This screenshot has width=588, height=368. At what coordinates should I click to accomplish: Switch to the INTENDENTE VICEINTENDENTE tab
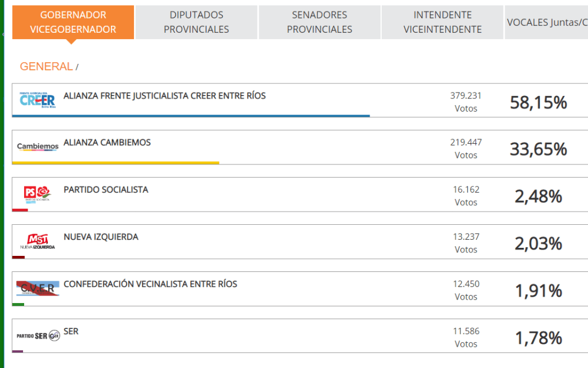pos(441,22)
